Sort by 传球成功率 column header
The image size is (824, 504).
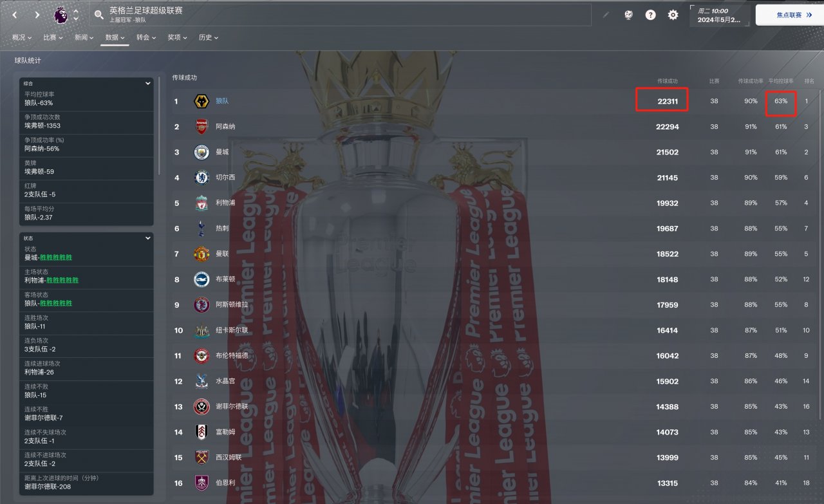point(751,81)
